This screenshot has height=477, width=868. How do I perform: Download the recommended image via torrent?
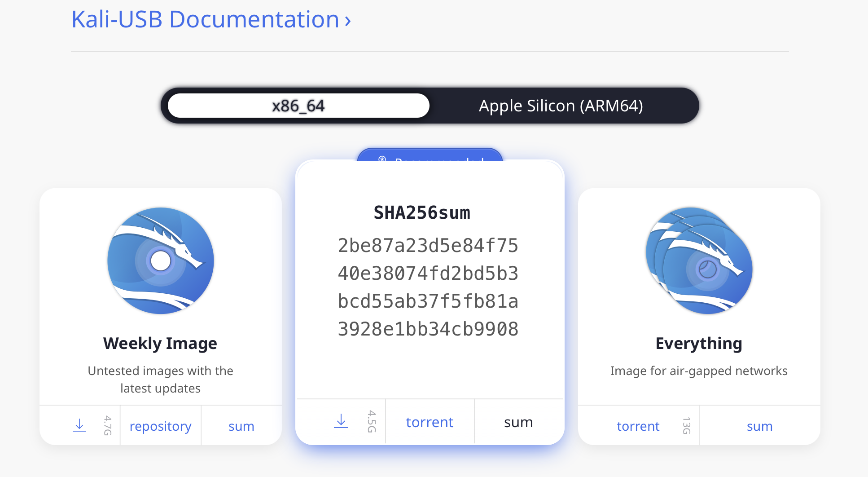tap(430, 422)
